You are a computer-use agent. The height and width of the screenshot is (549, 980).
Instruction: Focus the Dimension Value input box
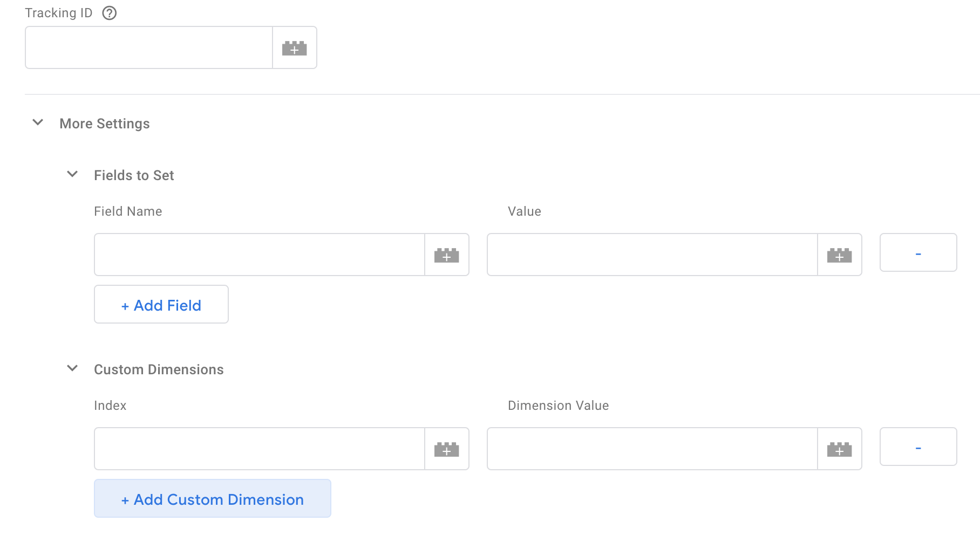click(652, 449)
